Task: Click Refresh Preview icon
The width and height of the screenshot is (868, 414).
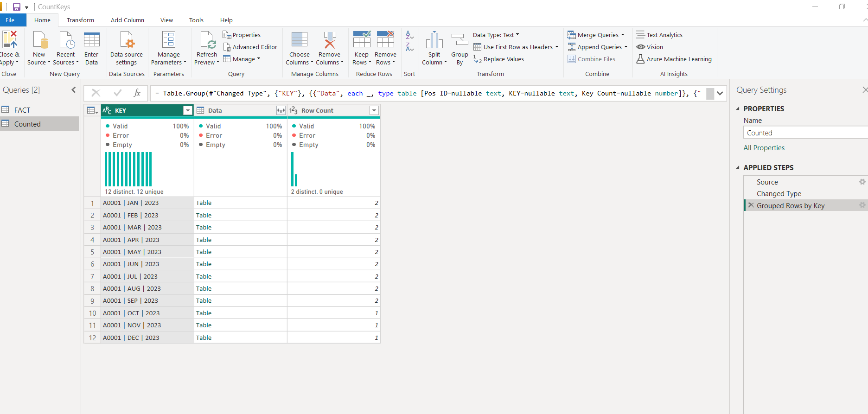Action: pos(207,40)
